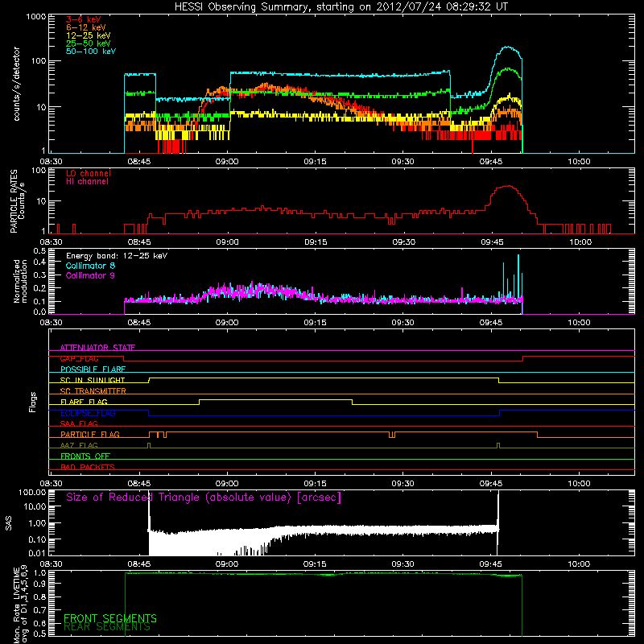
Task: Click the cyan 50-100 keV peak near 09:47
Action: coord(508,47)
